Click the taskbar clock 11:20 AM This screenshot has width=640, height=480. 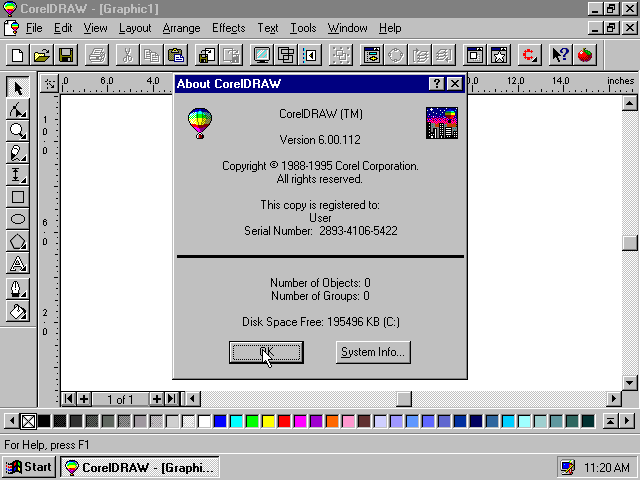pyautogui.click(x=607, y=468)
